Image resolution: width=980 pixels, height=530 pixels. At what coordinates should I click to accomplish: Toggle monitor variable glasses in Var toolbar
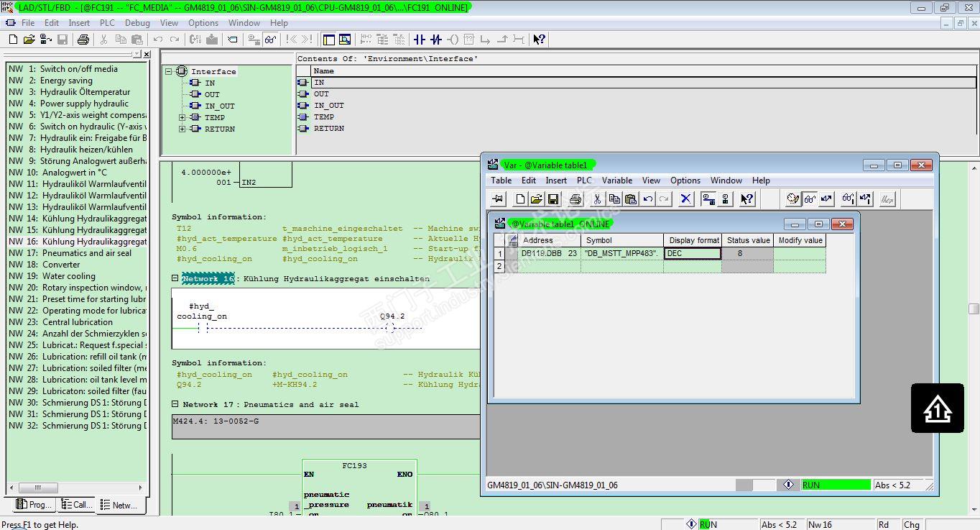pos(810,199)
